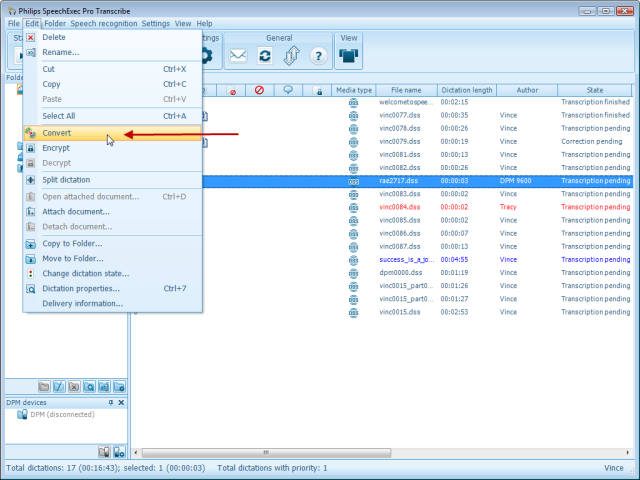Open the Help menu
640x480 pixels.
pyautogui.click(x=204, y=23)
